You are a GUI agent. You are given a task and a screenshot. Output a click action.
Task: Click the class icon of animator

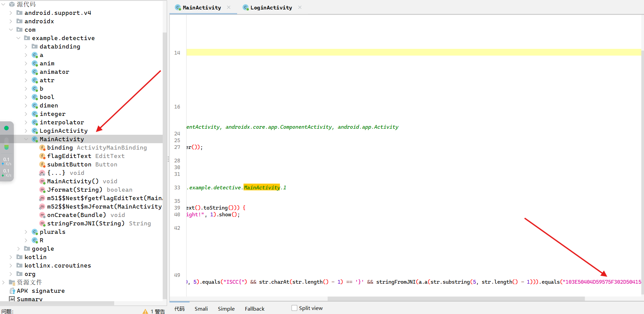click(x=35, y=72)
